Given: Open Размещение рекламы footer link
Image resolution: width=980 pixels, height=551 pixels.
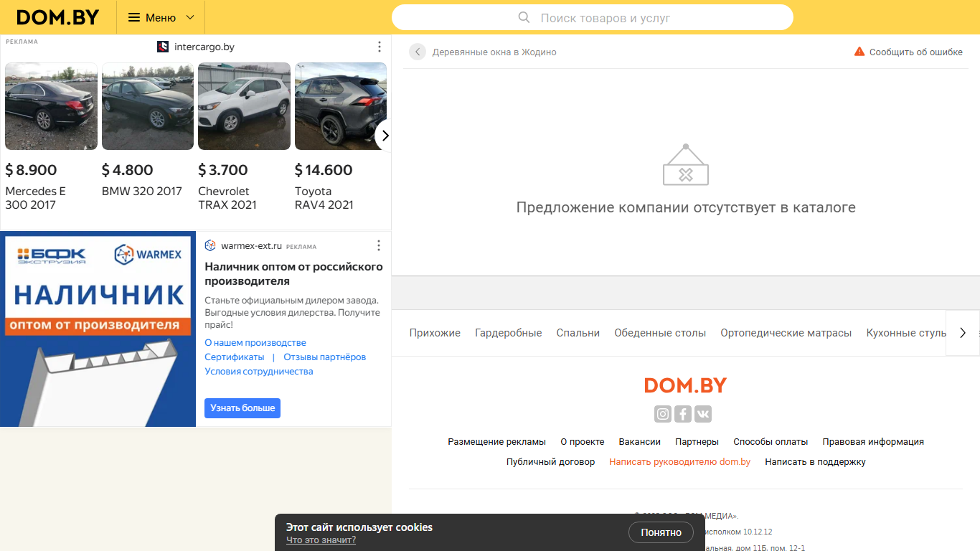Looking at the screenshot, I should pos(497,442).
